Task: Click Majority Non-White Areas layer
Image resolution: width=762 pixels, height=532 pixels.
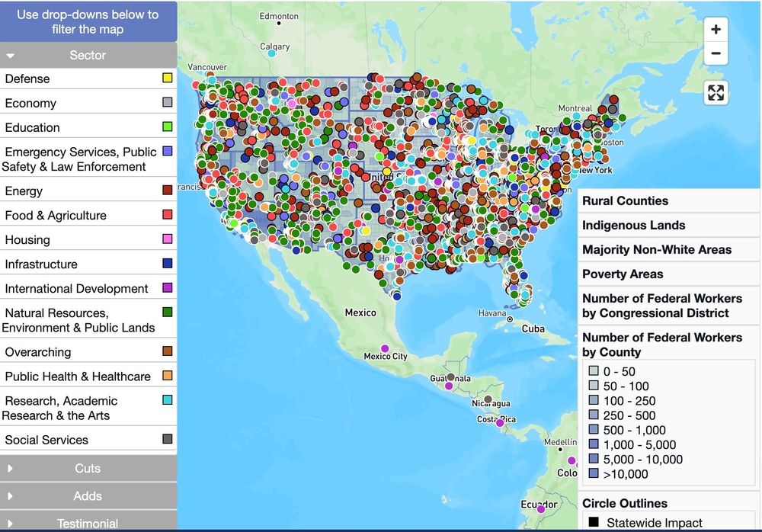Action: pos(657,249)
